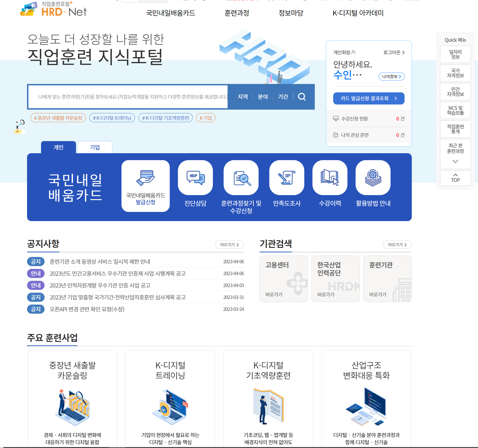
Task: Click hashtag 기업
Action: 206,118
